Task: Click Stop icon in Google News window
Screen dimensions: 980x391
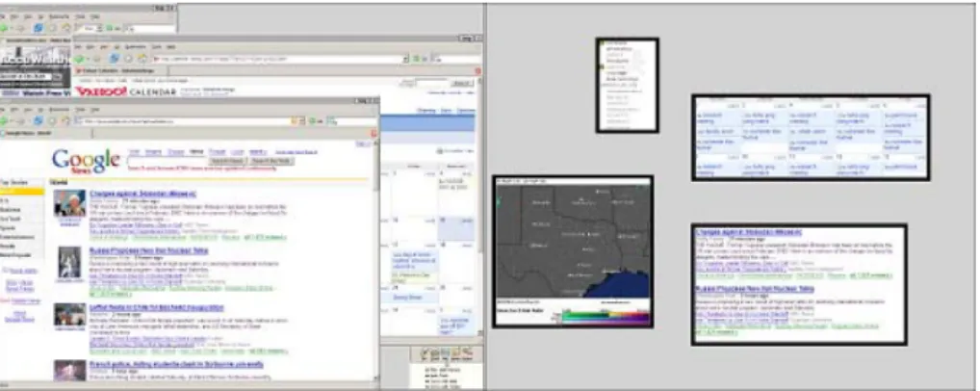Action: tap(53, 120)
